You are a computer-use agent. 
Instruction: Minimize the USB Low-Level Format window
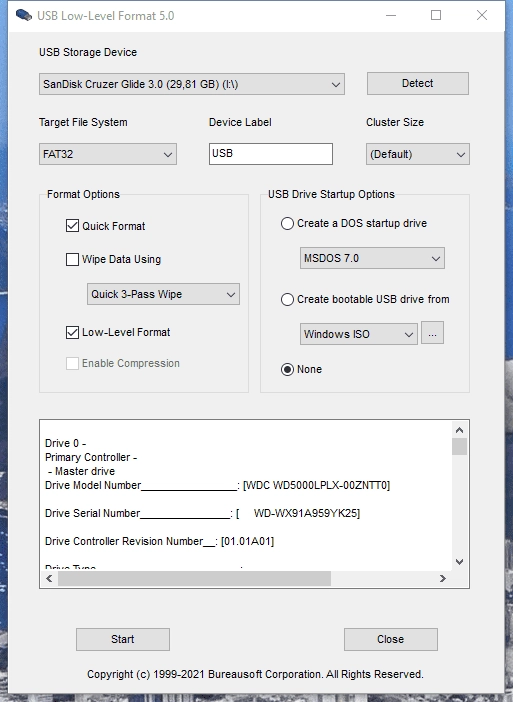[x=391, y=15]
